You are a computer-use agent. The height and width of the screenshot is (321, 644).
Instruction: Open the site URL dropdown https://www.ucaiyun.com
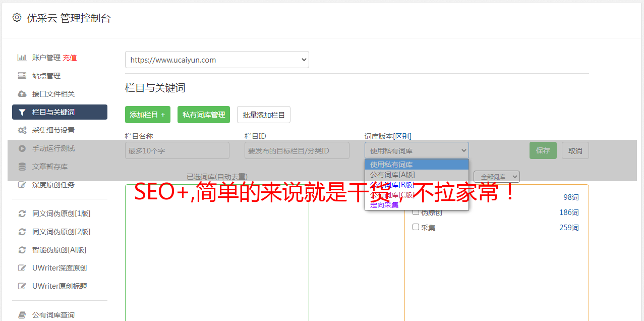tap(217, 60)
